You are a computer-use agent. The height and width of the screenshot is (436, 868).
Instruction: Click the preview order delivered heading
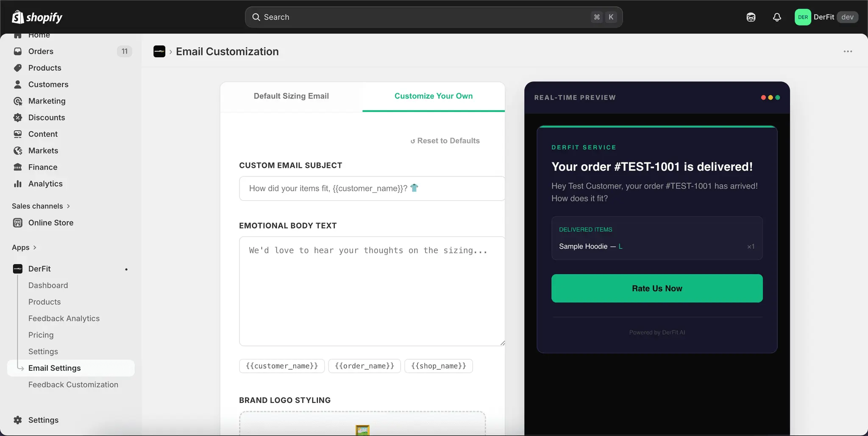tap(652, 167)
